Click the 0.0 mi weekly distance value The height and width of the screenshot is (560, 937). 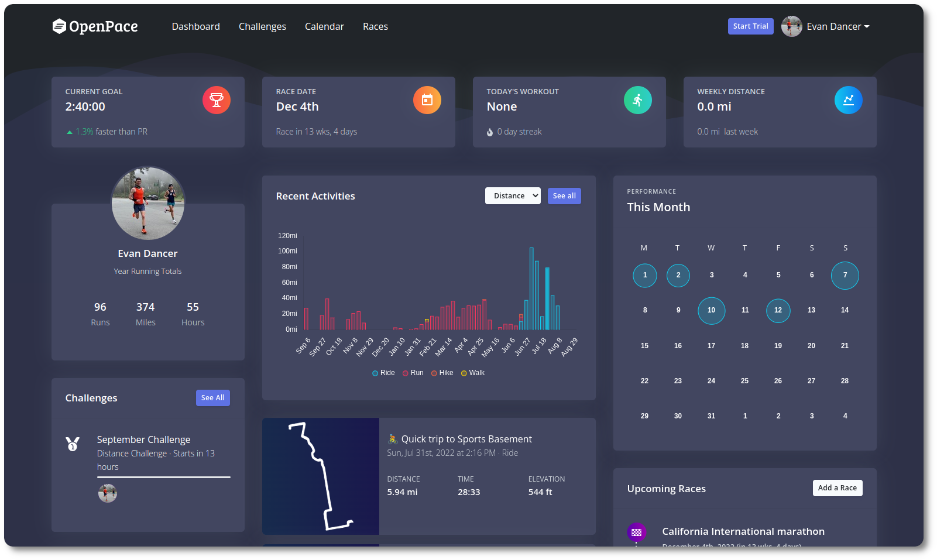714,106
